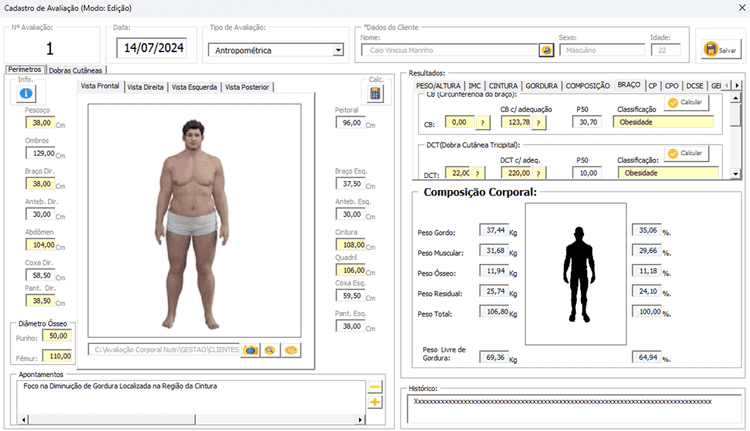Open the GORDURA results tab
The height and width of the screenshot is (431, 750).
[x=541, y=86]
